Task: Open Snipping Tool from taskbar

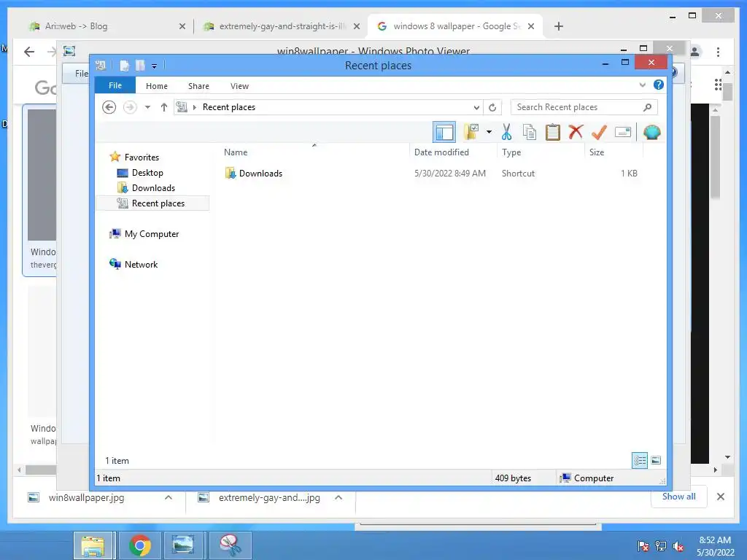Action: point(230,545)
